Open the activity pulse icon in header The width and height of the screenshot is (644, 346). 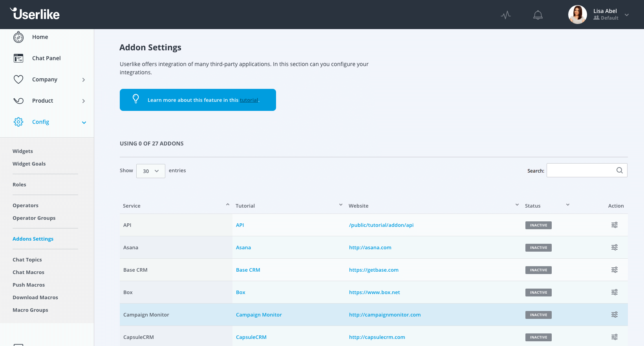pyautogui.click(x=506, y=15)
